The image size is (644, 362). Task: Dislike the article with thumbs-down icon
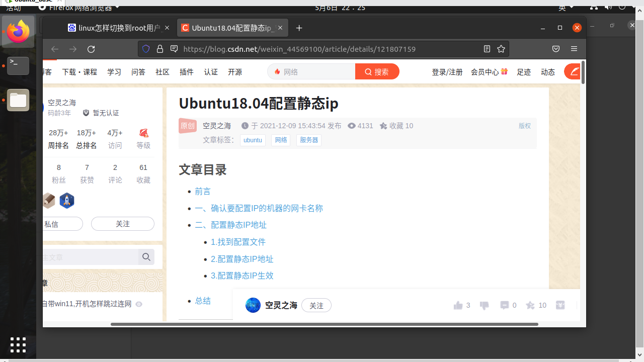[485, 305]
